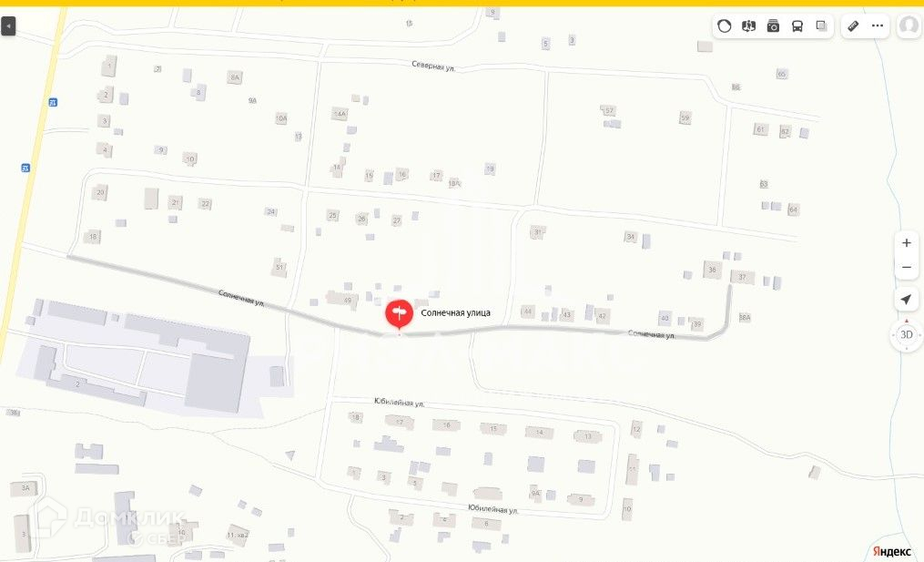Open the three-dots more menu
The image size is (924, 562).
[x=878, y=26]
